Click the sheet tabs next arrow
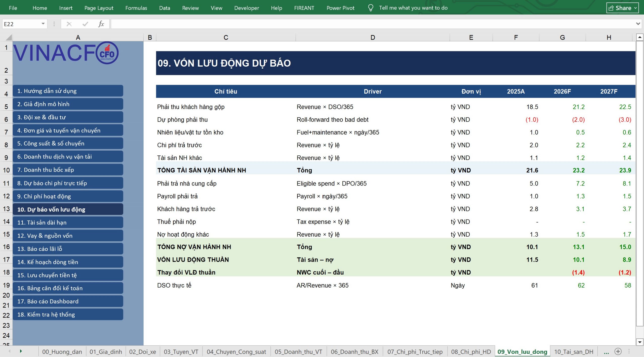Viewport: 644px width, 357px height. point(21,351)
